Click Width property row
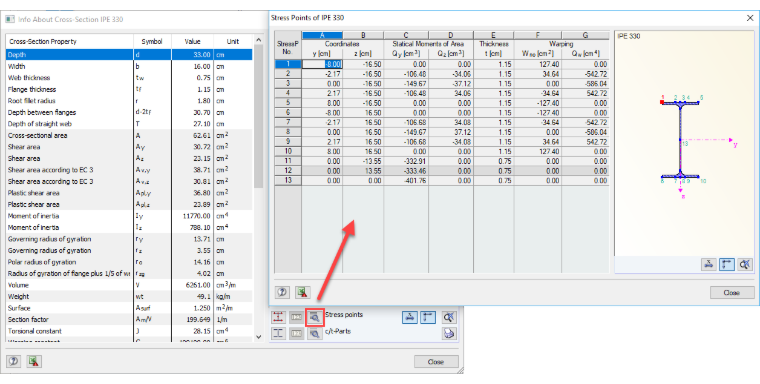760x384 pixels. pos(129,66)
